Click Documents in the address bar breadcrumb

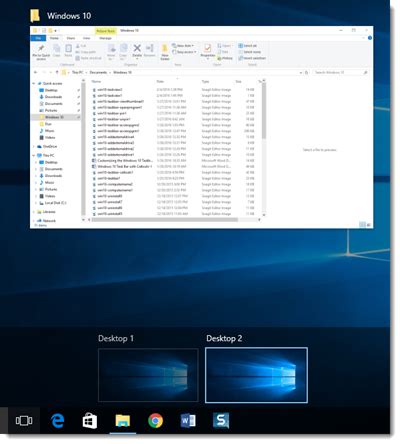point(98,72)
